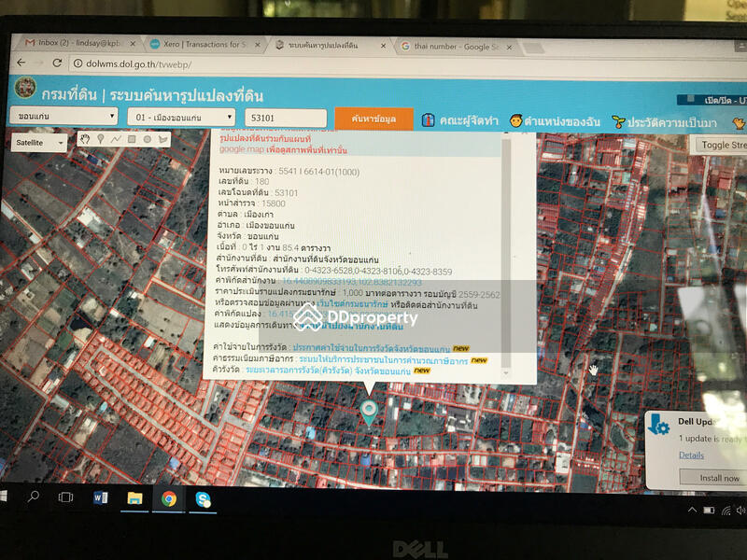
Task: Click the volume icon in system tray
Action: (x=740, y=511)
